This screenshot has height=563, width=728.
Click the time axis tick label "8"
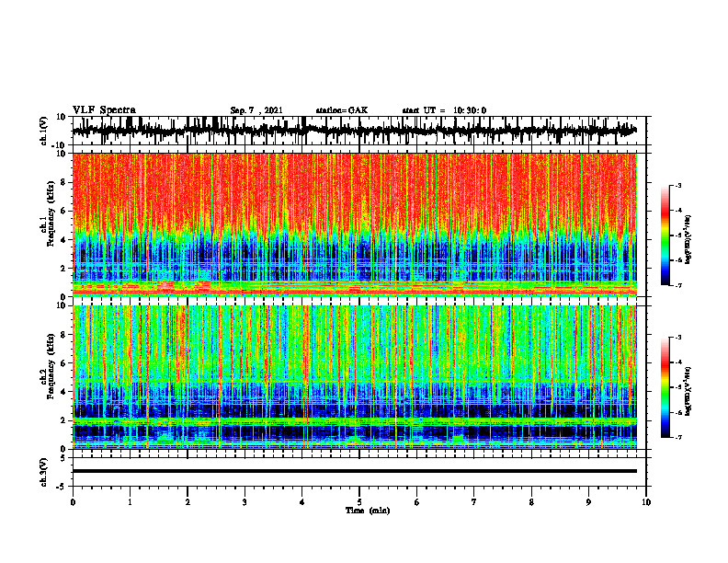531,502
